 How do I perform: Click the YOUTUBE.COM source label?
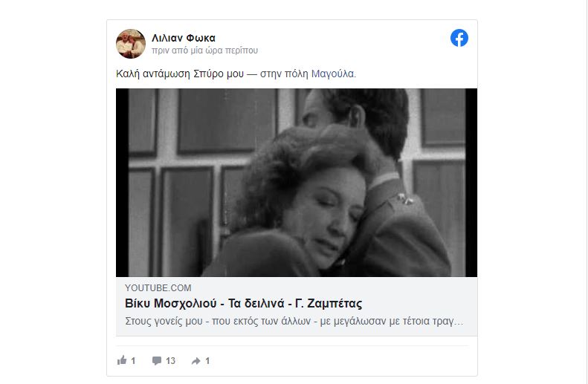pos(158,288)
